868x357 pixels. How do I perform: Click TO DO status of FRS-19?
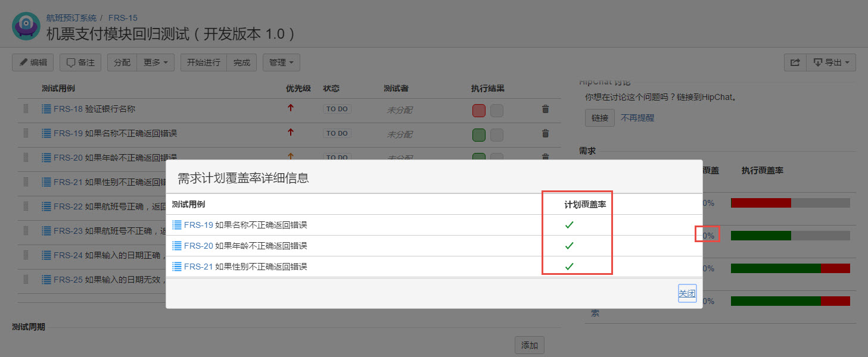337,134
